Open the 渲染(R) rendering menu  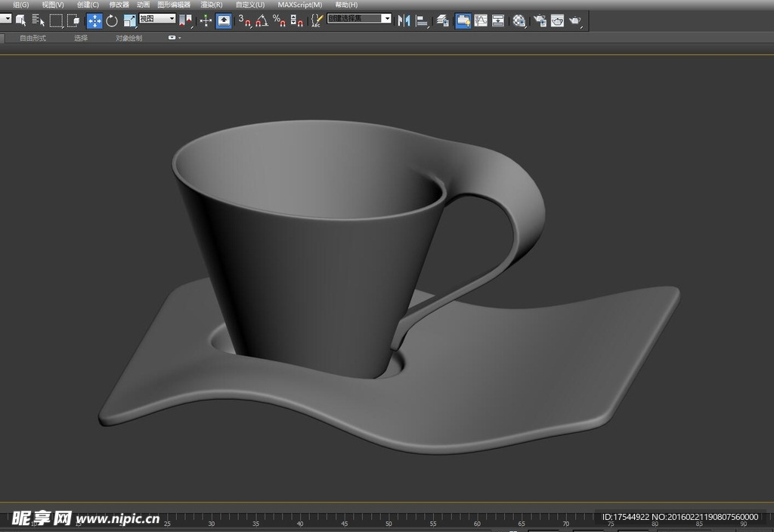[x=211, y=5]
